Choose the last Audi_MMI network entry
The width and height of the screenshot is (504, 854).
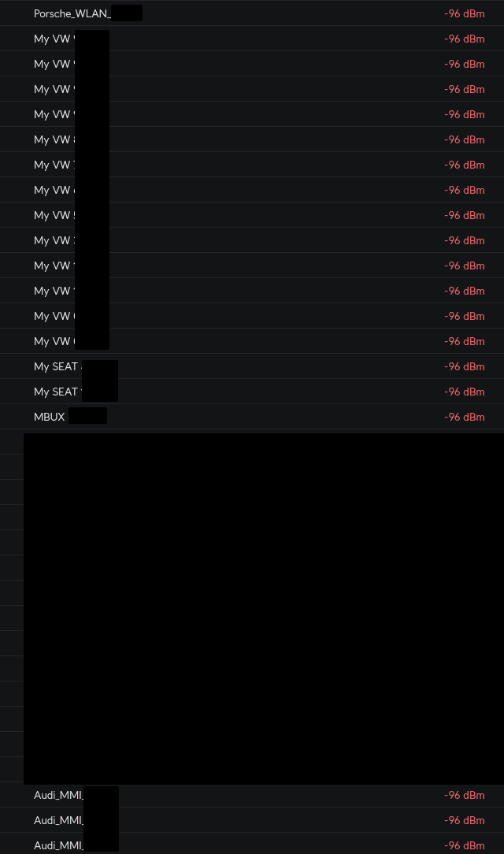pyautogui.click(x=58, y=845)
